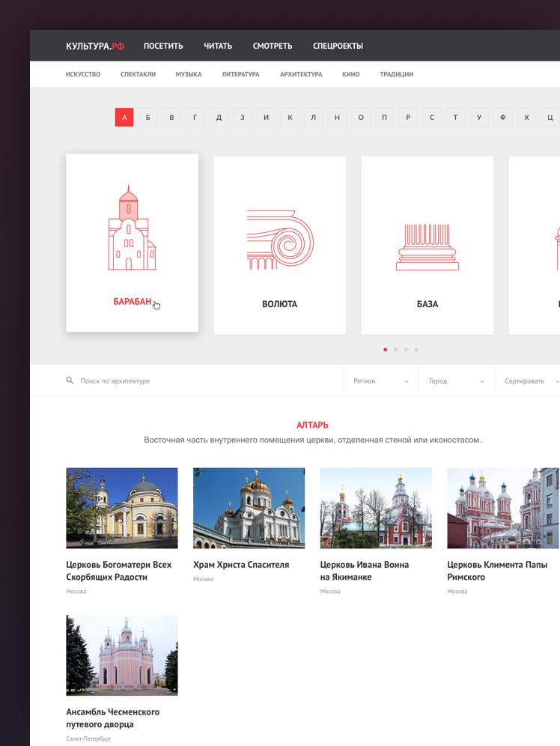Open the Храм Христа Спасителя link
The width and height of the screenshot is (560, 746).
pos(241,565)
